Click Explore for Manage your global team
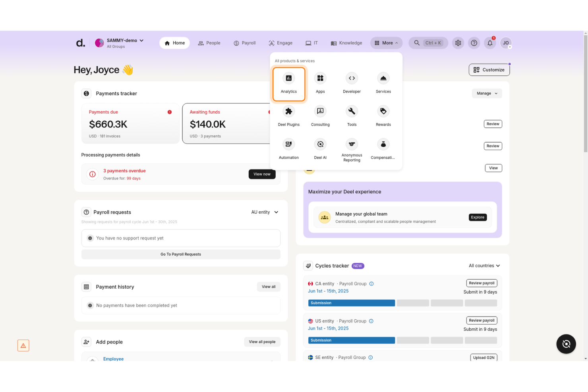This screenshot has width=588, height=392. [478, 217]
